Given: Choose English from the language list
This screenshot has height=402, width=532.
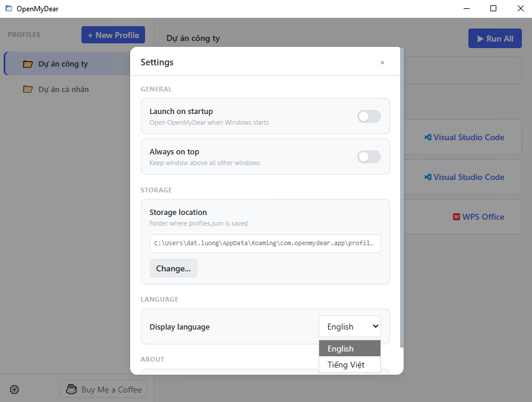Looking at the screenshot, I should 350,349.
